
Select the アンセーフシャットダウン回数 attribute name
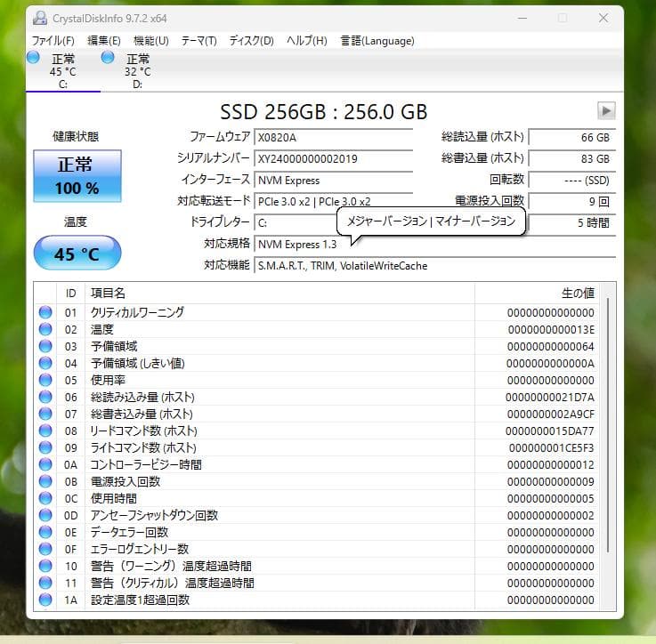[x=154, y=515]
